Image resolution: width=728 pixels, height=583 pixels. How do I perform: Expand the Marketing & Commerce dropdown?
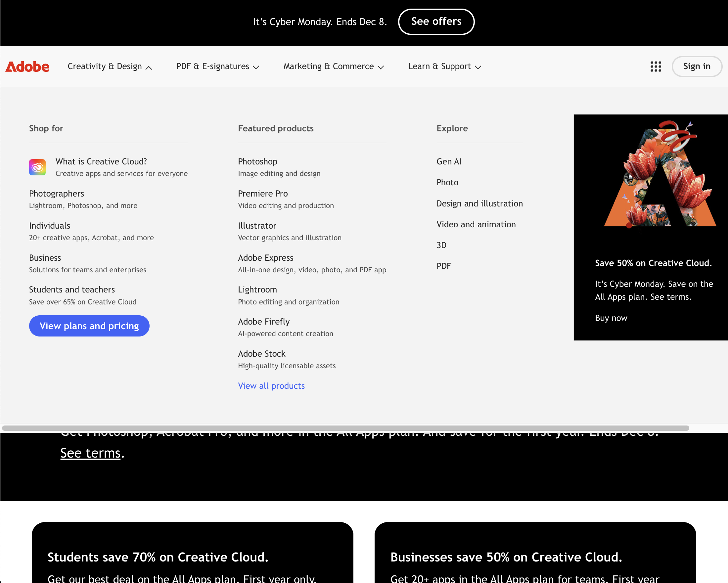click(x=334, y=67)
